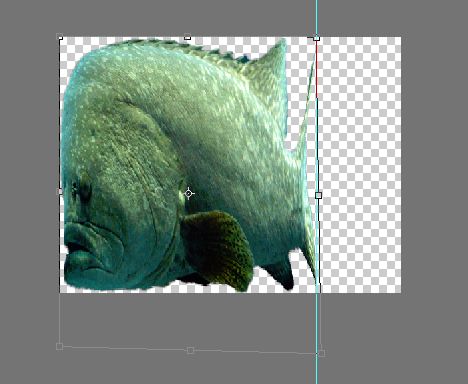Grab the top-left transform corner handle
Screen dimensions: 468x384
[x=60, y=36]
